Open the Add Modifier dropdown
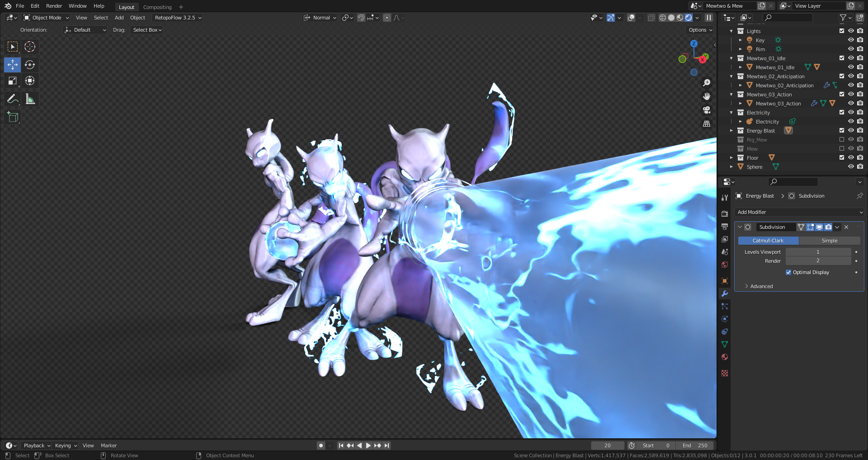This screenshot has height=460, width=868. click(x=799, y=212)
